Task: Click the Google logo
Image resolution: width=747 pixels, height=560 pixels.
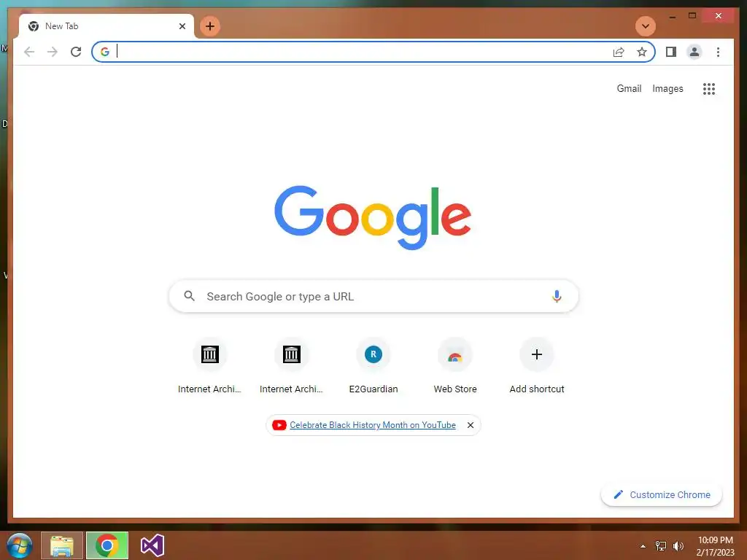Action: click(373, 217)
